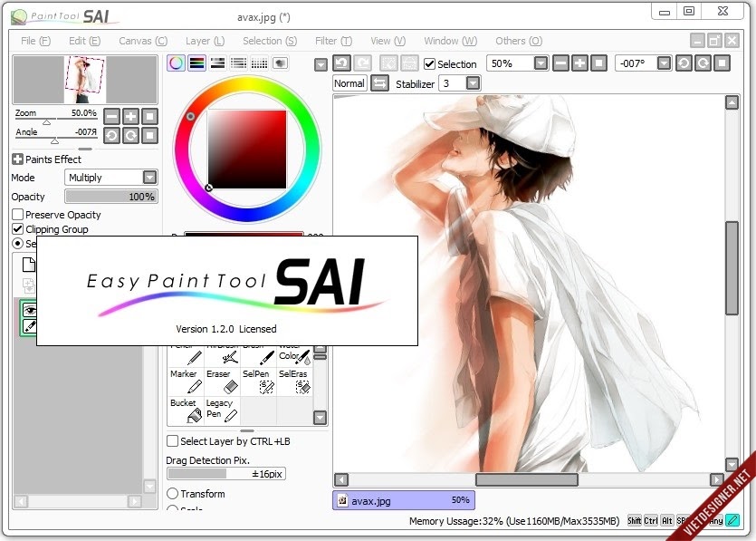Open the 50% zoom level dropdown
Image resolution: width=756 pixels, height=541 pixels.
pyautogui.click(x=541, y=63)
